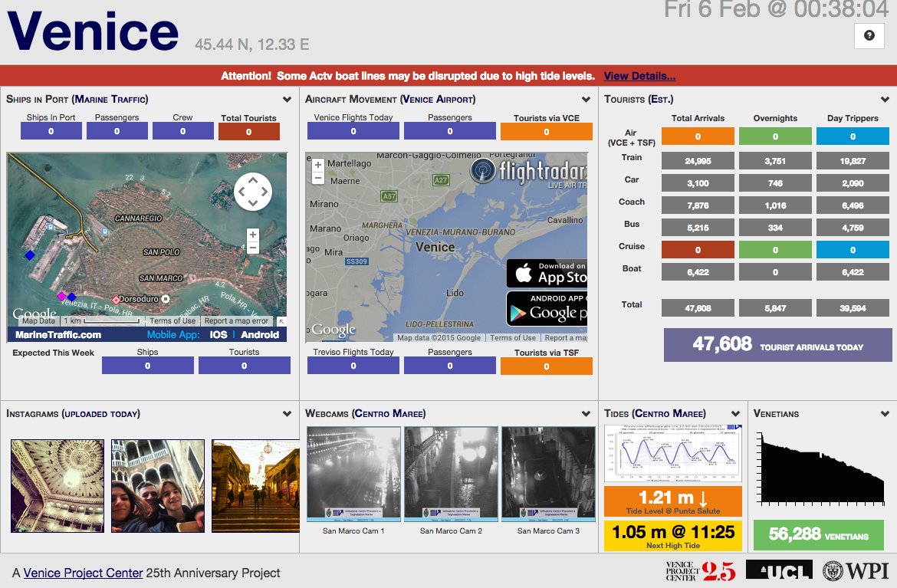Click the Tourists via TSF orange value
Viewport: 897px width, 588px height.
[547, 366]
